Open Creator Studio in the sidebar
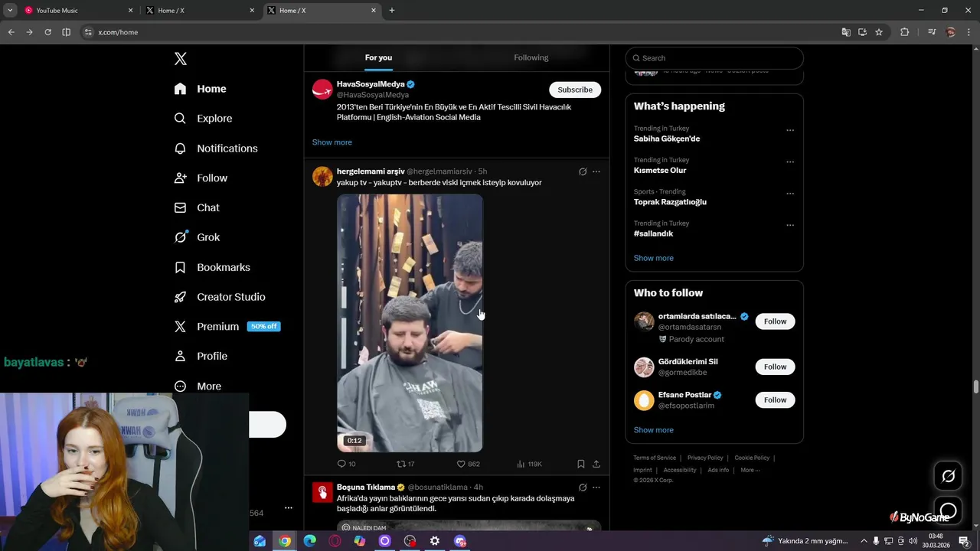 (220, 297)
